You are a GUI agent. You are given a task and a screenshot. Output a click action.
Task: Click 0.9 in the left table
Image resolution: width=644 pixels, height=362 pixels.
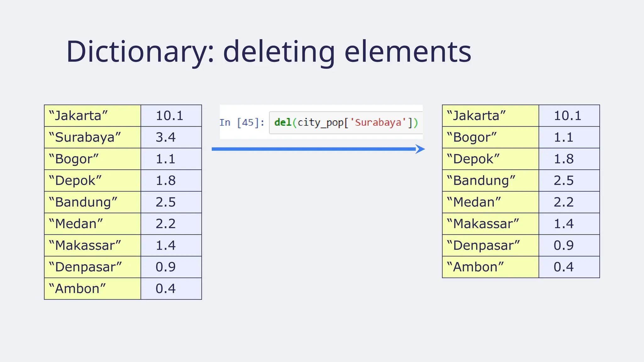pos(171,267)
